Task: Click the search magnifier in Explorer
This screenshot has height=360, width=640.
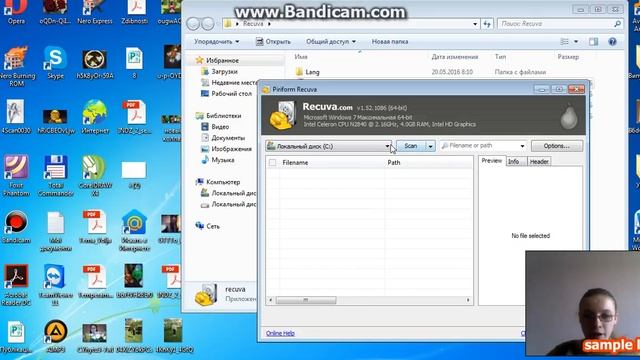Action: 618,24
